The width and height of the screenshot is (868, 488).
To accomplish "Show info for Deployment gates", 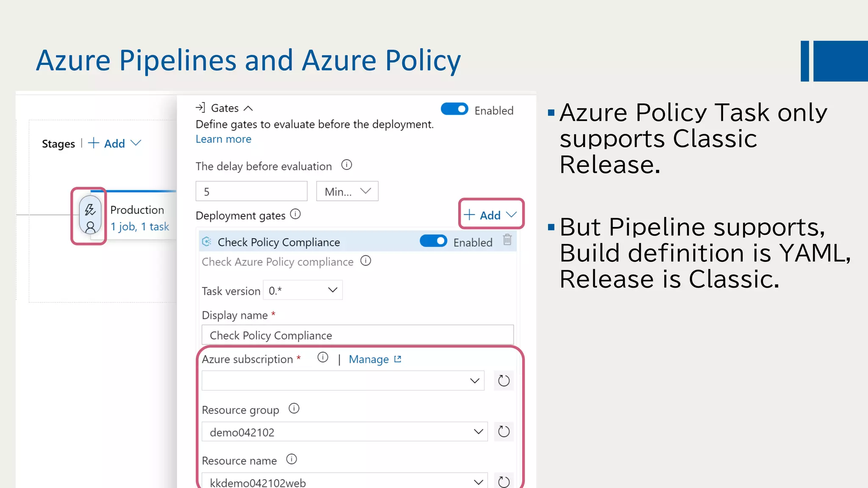I will point(295,214).
